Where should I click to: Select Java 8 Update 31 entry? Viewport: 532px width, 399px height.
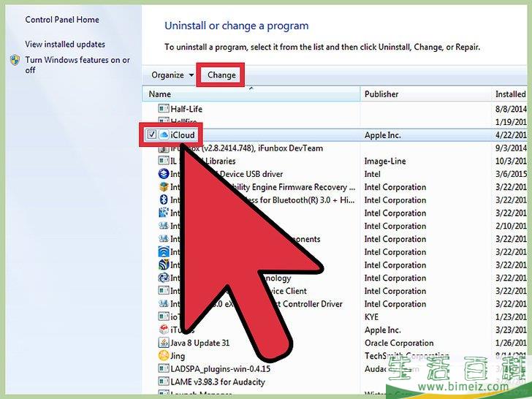pos(199,343)
